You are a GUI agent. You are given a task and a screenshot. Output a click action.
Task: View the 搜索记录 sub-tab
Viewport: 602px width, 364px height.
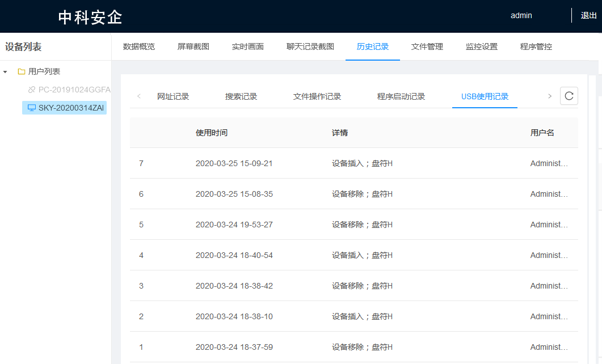pyautogui.click(x=241, y=96)
